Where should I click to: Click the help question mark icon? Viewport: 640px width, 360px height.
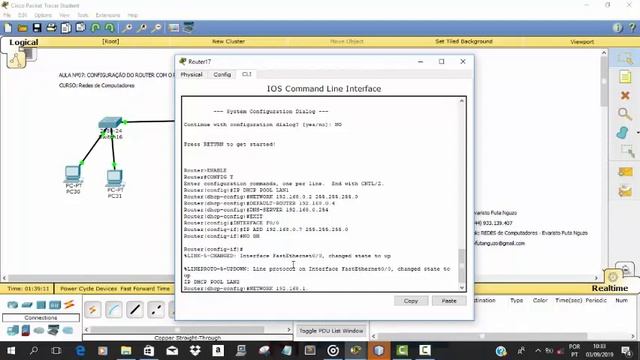(x=632, y=28)
